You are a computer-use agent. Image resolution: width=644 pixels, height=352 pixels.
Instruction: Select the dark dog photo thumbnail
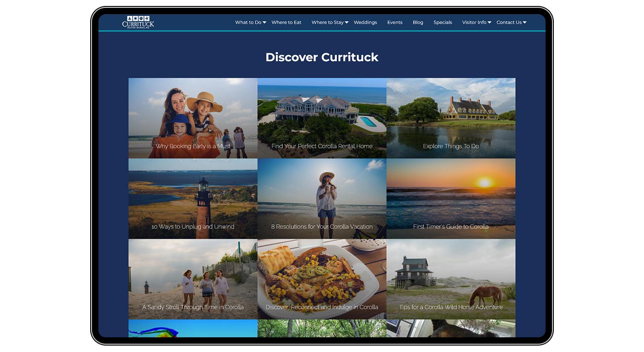click(451, 329)
